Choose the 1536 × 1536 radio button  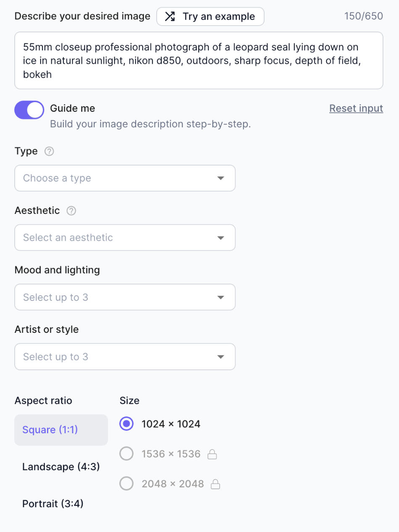[126, 454]
